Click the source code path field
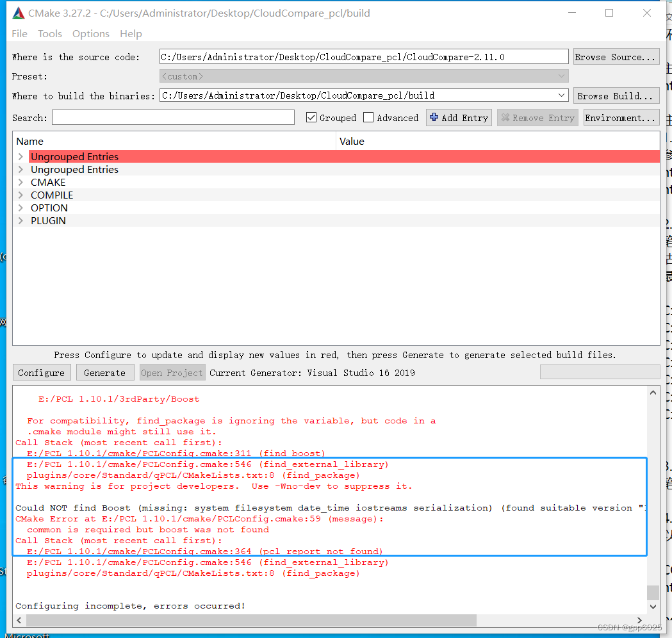 (364, 56)
